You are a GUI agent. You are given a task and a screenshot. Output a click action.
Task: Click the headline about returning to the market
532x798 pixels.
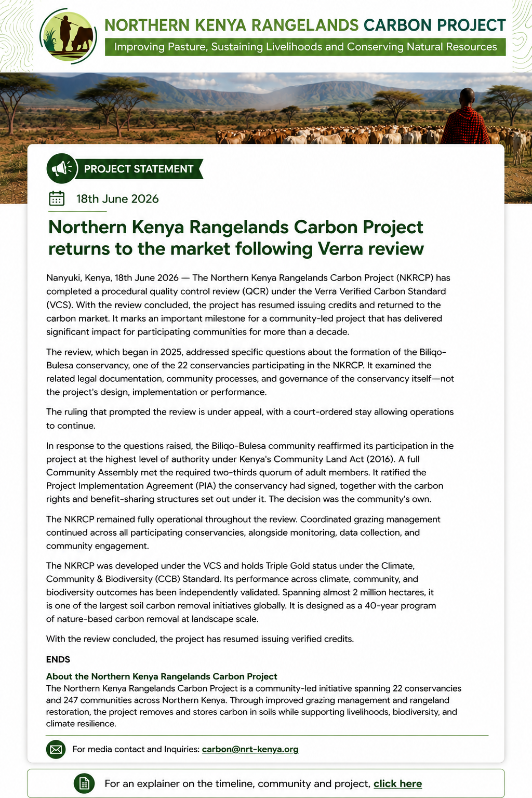[236, 238]
